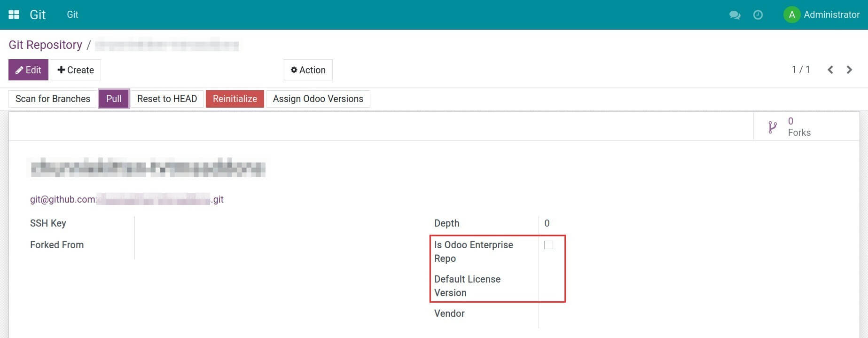Click the SSH Key label
Viewport: 868px width, 338px height.
click(48, 223)
